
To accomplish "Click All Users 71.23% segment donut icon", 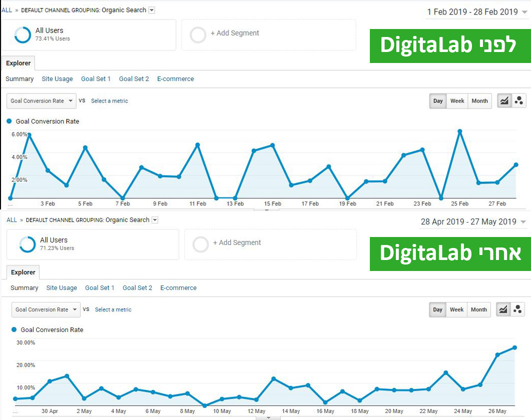I will coord(28,244).
